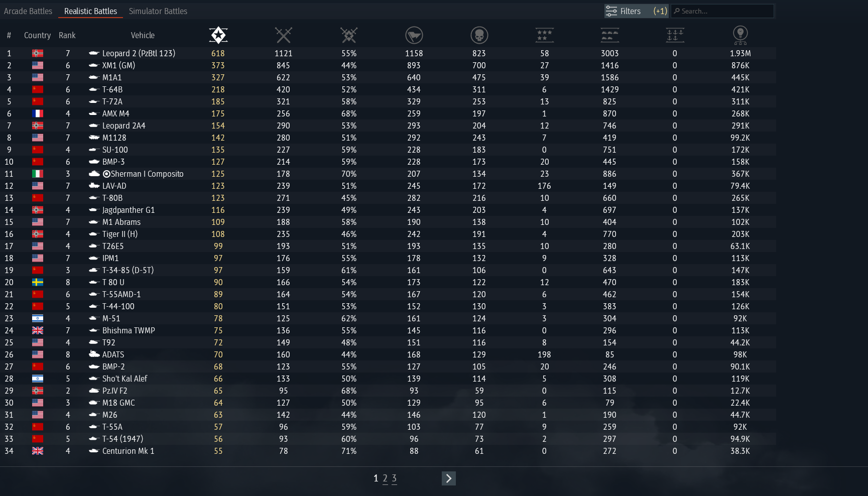Sort the table by Vehicle column header

click(143, 35)
